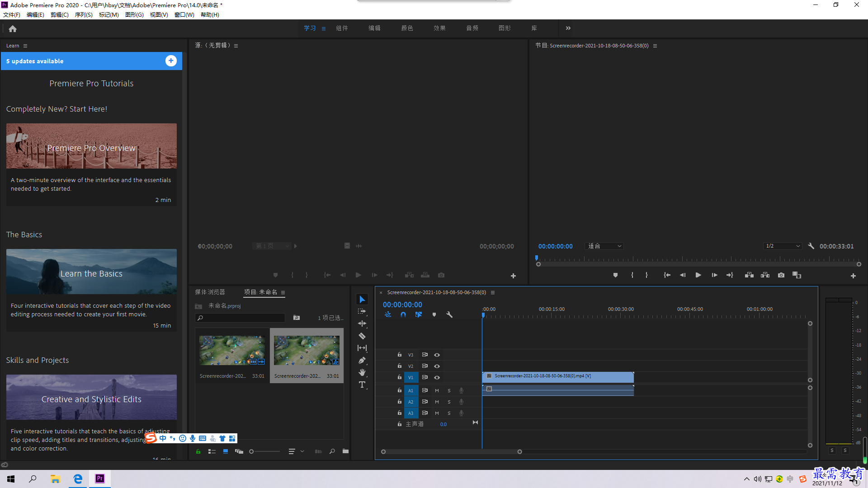Open source monitor panel menu
The height and width of the screenshot is (488, 868).
point(236,46)
